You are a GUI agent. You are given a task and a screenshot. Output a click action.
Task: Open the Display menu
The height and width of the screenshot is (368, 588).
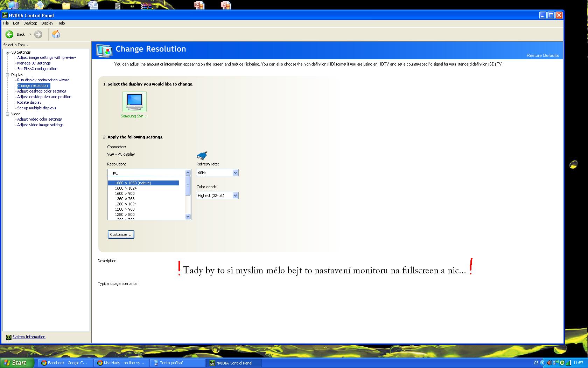[47, 23]
